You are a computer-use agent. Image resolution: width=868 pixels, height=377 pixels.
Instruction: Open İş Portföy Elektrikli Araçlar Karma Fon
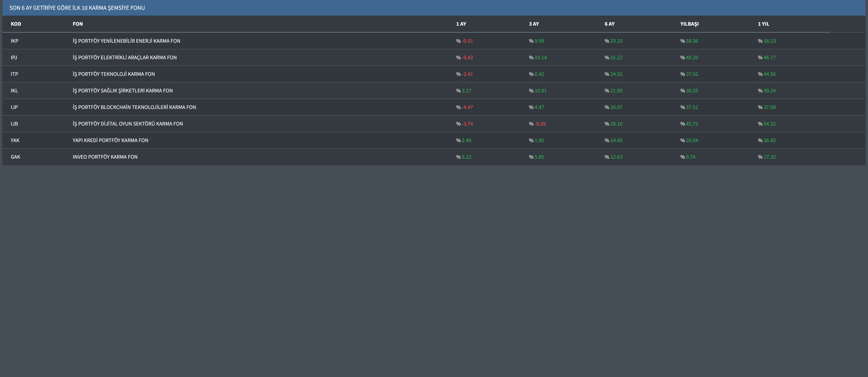tap(124, 58)
